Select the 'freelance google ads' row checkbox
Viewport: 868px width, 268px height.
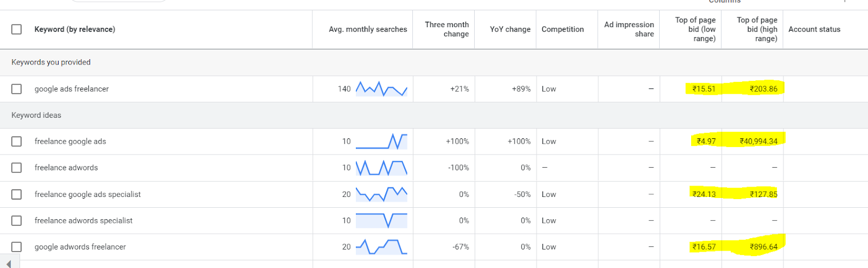[x=17, y=142]
